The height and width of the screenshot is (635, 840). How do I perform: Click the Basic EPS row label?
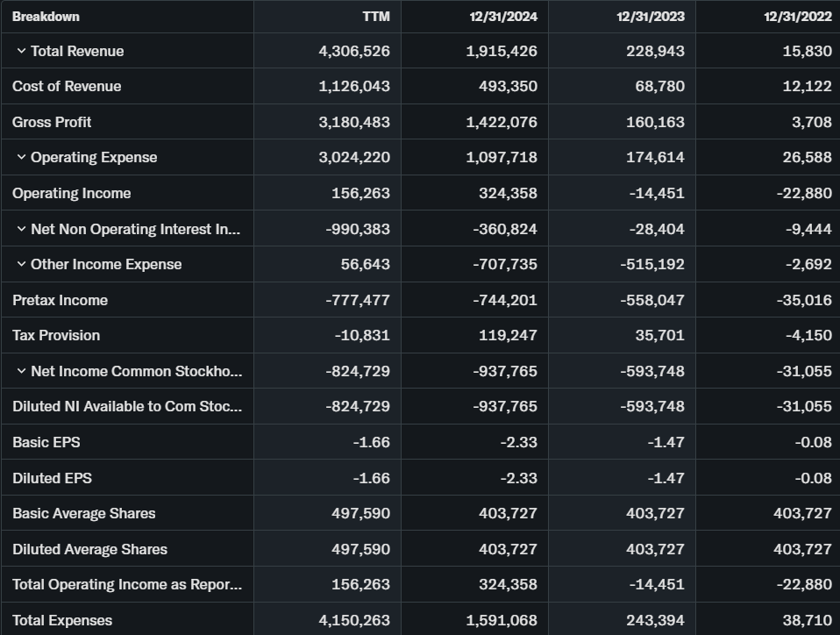[x=46, y=442]
